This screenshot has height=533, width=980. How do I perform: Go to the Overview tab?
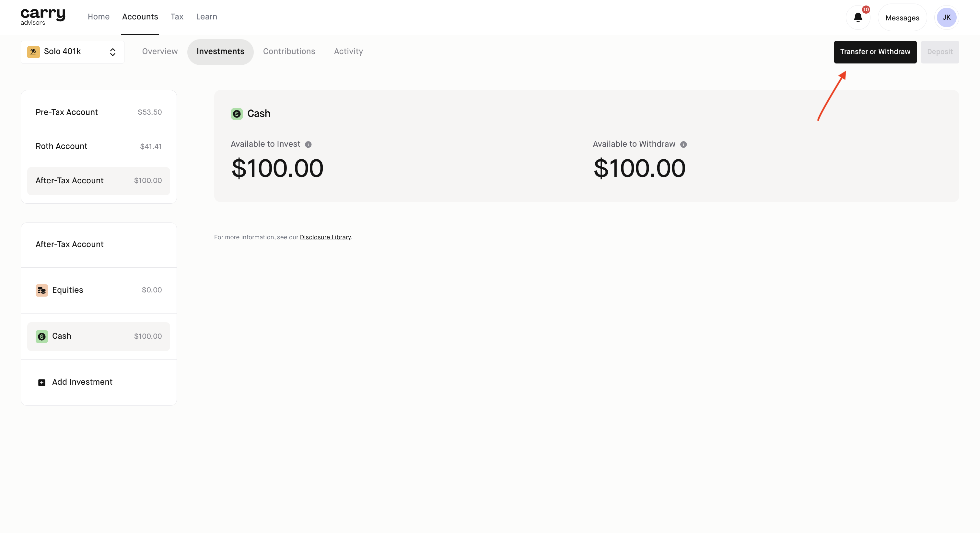160,52
